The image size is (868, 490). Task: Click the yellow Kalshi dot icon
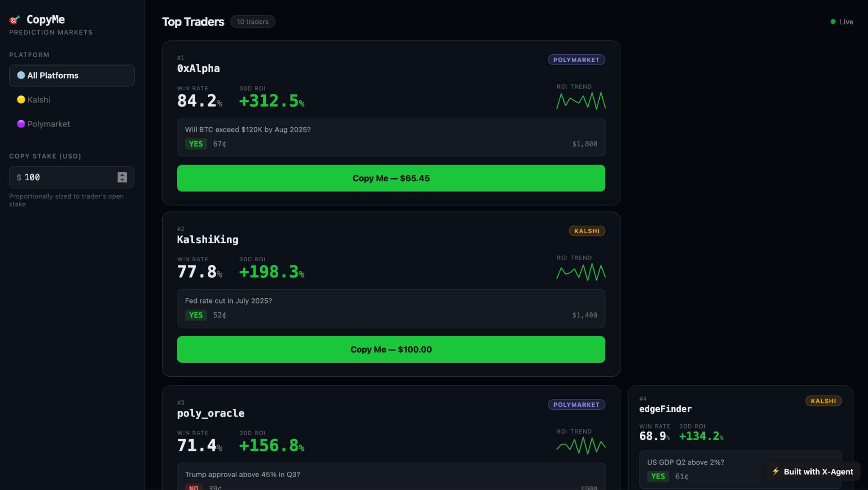pos(21,99)
